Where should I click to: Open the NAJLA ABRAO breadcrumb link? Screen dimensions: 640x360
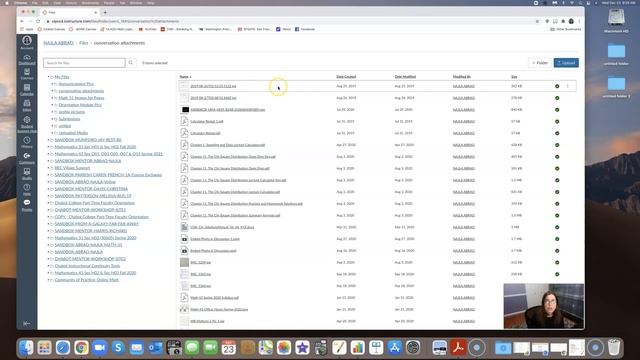pos(58,43)
